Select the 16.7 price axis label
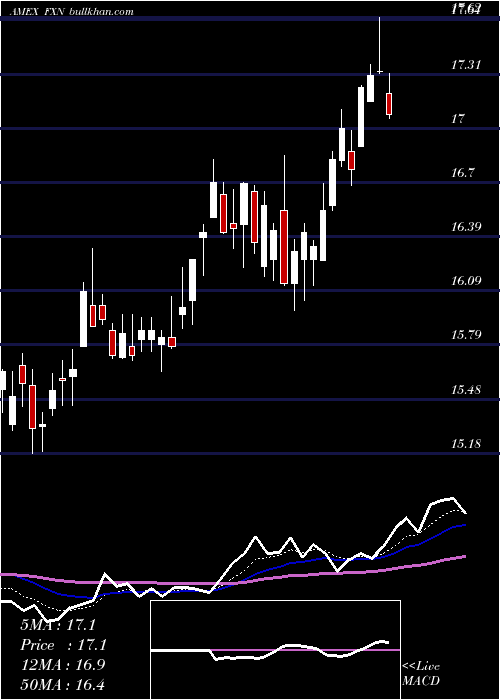The width and height of the screenshot is (500, 700). 462,173
